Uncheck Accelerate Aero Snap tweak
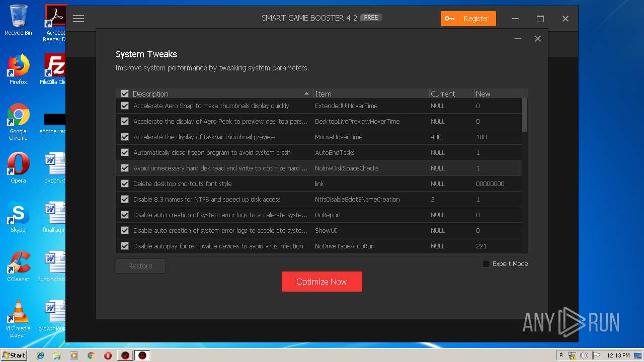 (125, 106)
